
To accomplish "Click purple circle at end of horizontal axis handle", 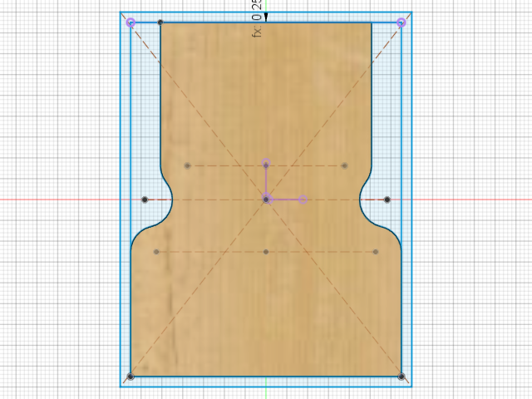I will click(303, 199).
